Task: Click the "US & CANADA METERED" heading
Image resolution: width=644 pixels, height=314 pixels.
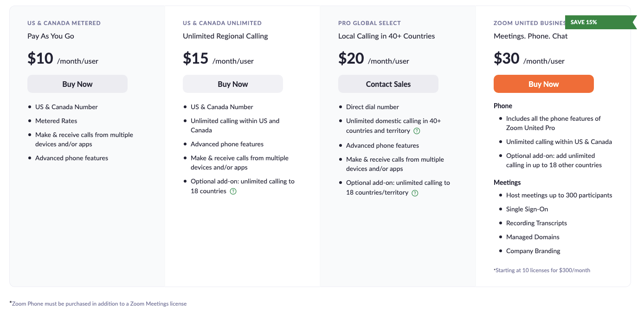Action: pyautogui.click(x=64, y=23)
